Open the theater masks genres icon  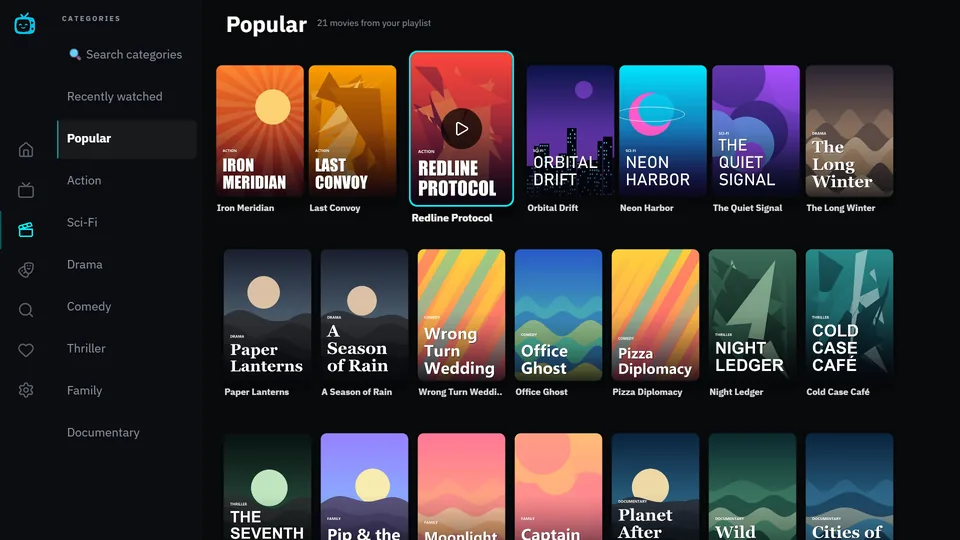[x=26, y=270]
